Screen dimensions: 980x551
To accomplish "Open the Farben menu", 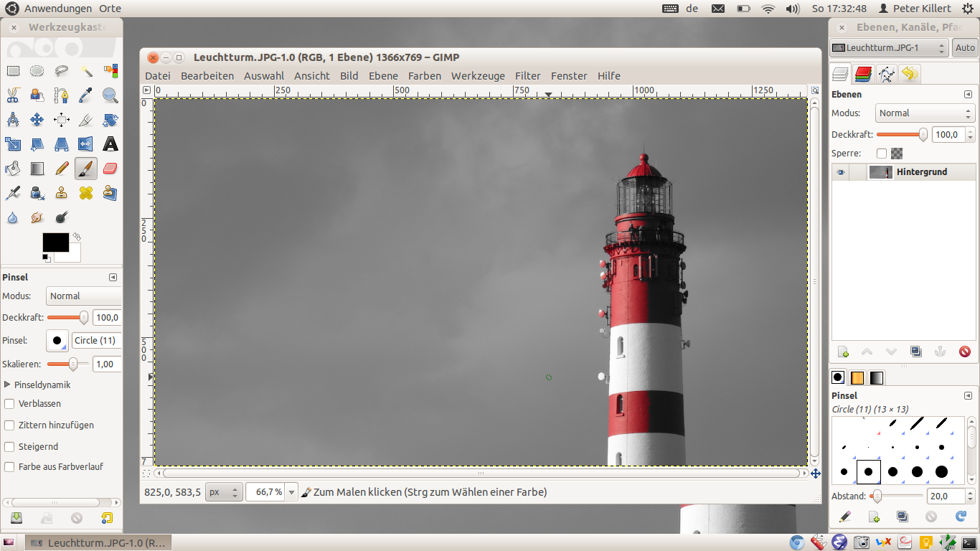I will (x=425, y=76).
